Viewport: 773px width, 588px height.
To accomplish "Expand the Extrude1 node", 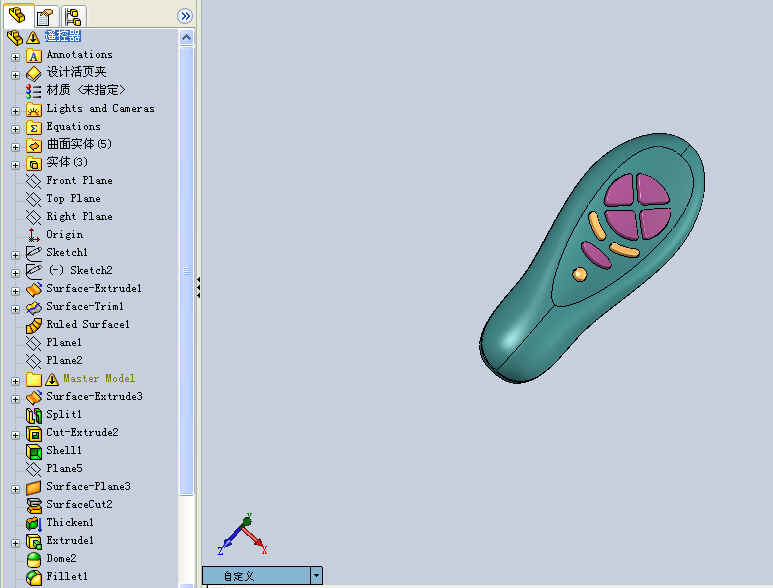I will (15, 543).
